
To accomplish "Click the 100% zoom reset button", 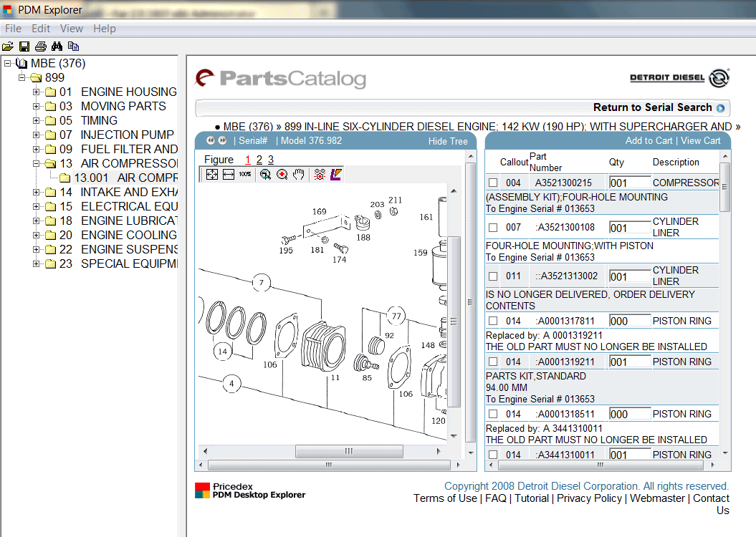I will click(x=245, y=175).
